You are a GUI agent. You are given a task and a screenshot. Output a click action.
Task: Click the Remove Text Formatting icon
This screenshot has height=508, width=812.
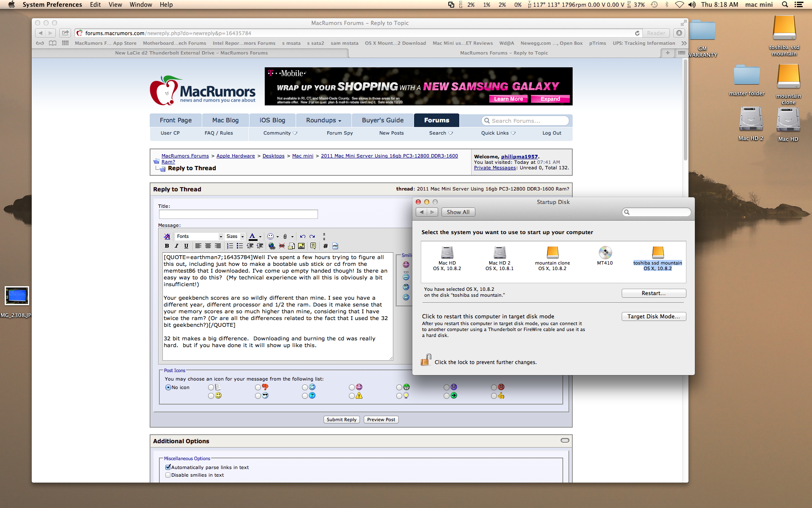[x=167, y=237]
